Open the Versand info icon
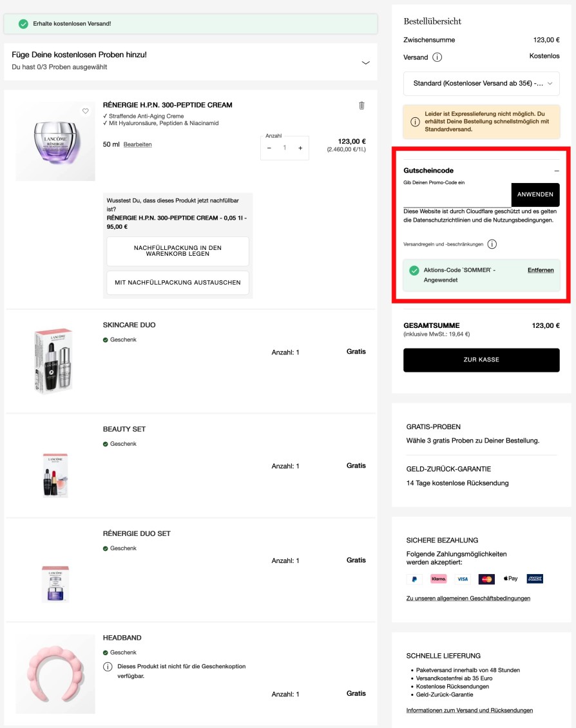This screenshot has width=576, height=728. (437, 57)
